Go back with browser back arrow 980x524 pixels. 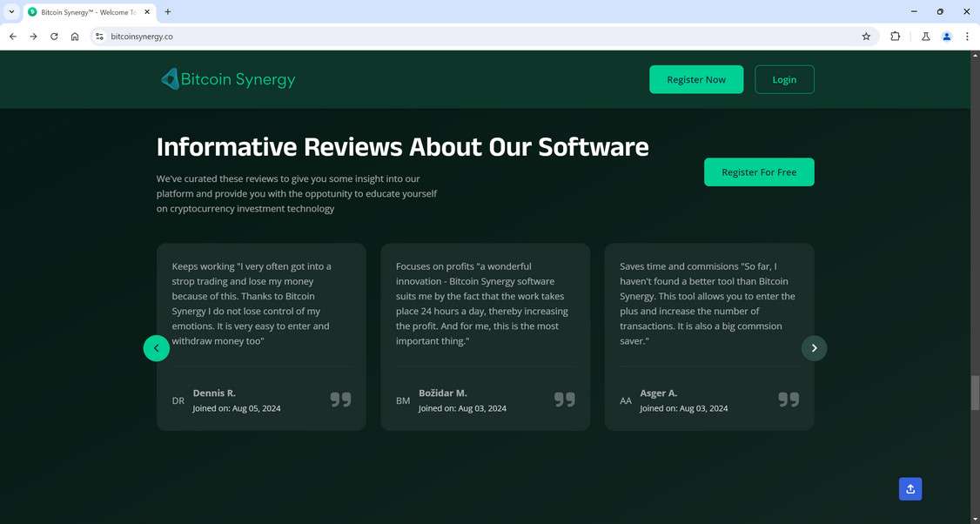(x=13, y=37)
